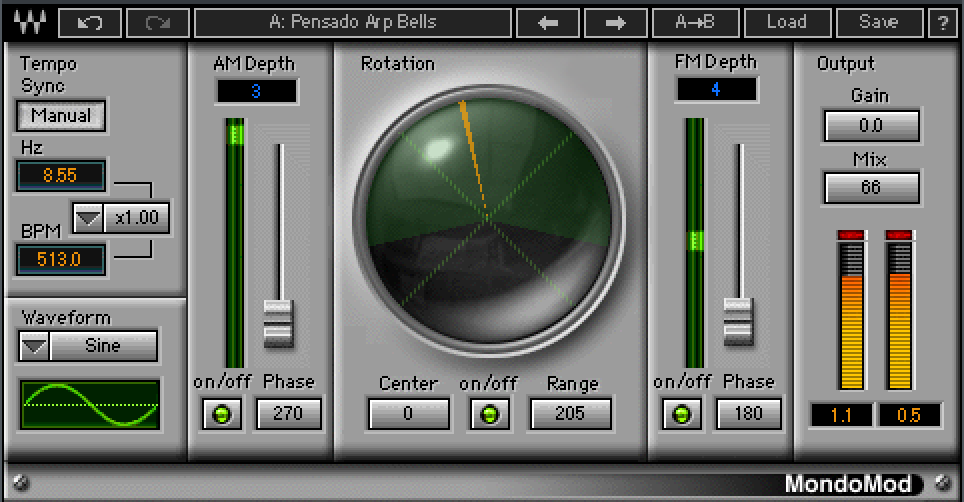Select the AM Phase 270 value box
The height and width of the screenshot is (502, 964).
(288, 414)
